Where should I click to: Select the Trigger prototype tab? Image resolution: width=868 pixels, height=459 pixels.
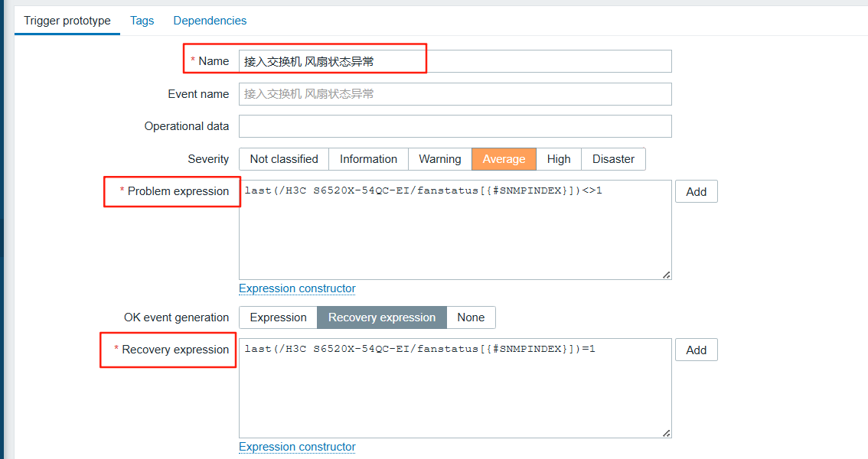[67, 21]
